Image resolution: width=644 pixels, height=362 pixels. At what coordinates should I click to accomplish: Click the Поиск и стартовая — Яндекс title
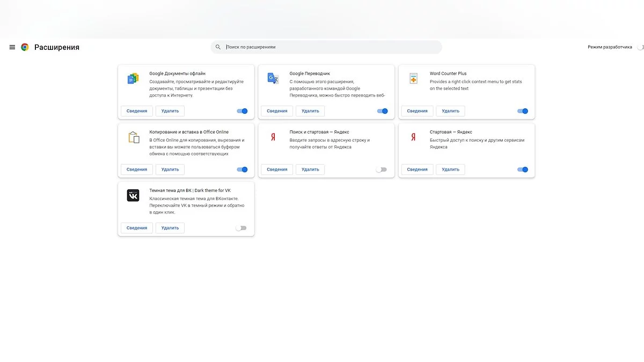(319, 132)
